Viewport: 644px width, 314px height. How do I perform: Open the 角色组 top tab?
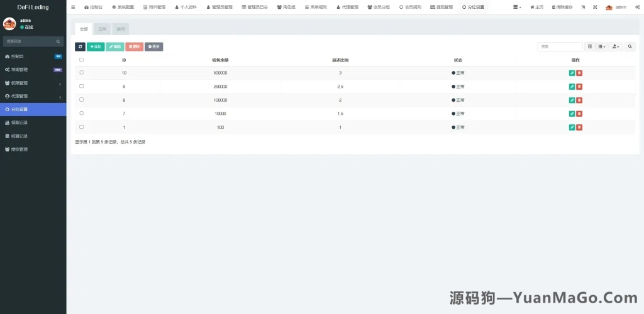[286, 8]
